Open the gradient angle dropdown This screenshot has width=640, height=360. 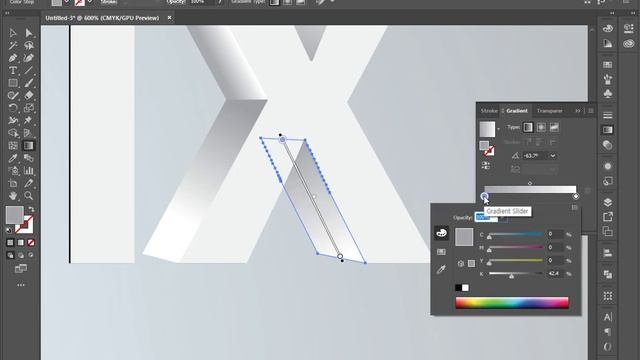point(553,156)
